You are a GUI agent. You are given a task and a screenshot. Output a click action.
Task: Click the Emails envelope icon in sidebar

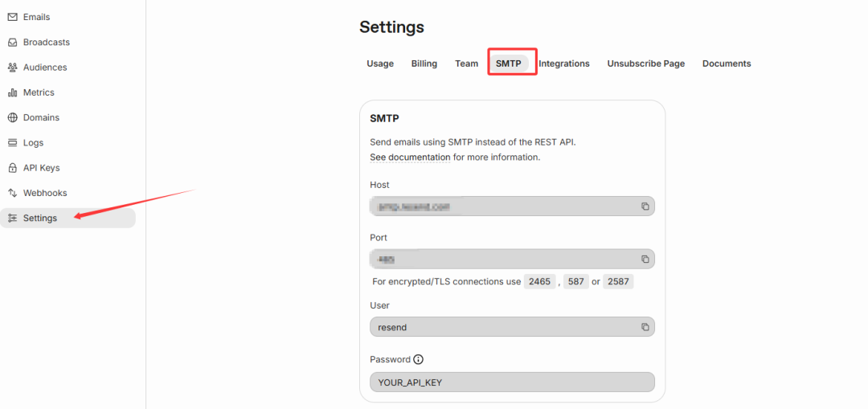point(12,17)
